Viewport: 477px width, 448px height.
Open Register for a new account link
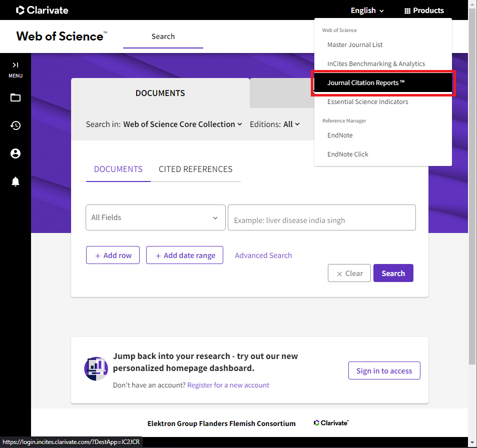(228, 385)
